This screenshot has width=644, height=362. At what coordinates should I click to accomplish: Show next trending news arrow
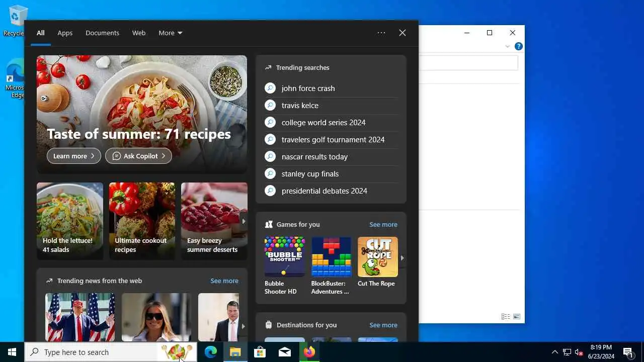pos(244,326)
